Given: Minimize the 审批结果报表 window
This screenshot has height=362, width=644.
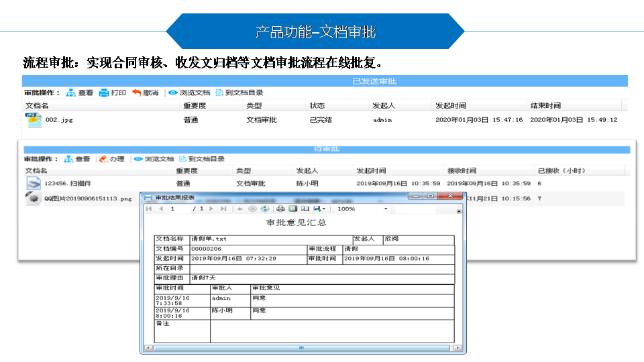Looking at the screenshot, I should tap(416, 196).
